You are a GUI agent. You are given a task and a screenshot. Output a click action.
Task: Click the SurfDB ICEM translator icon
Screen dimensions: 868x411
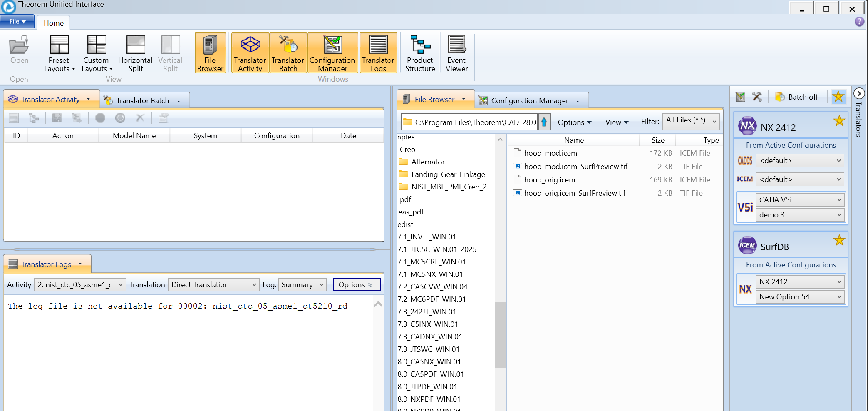pyautogui.click(x=747, y=246)
